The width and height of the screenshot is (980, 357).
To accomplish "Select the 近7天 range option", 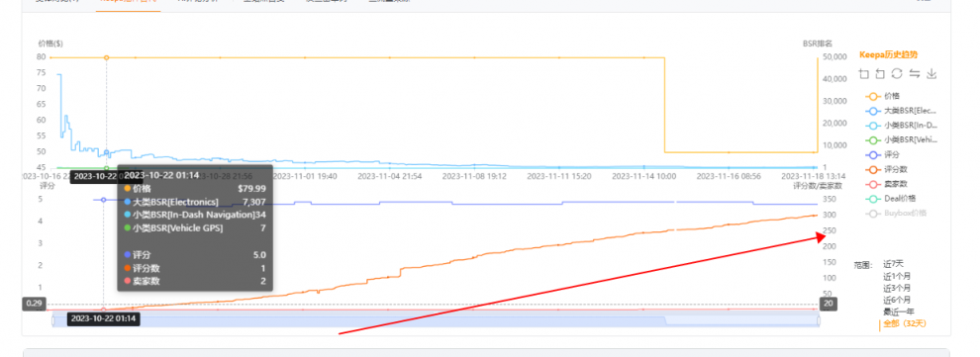I will click(893, 264).
